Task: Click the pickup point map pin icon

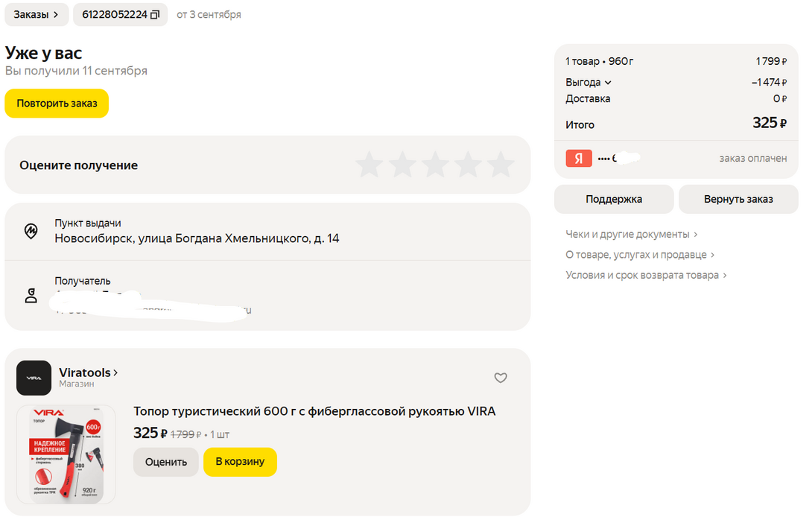Action: [x=31, y=230]
